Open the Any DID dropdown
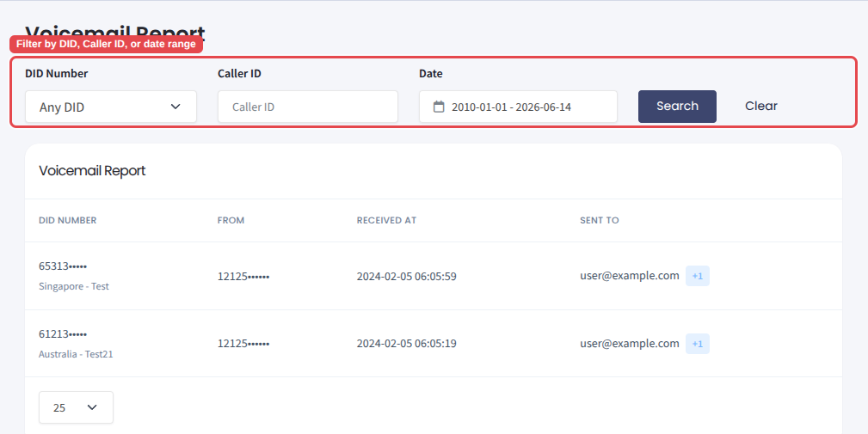 tap(111, 107)
